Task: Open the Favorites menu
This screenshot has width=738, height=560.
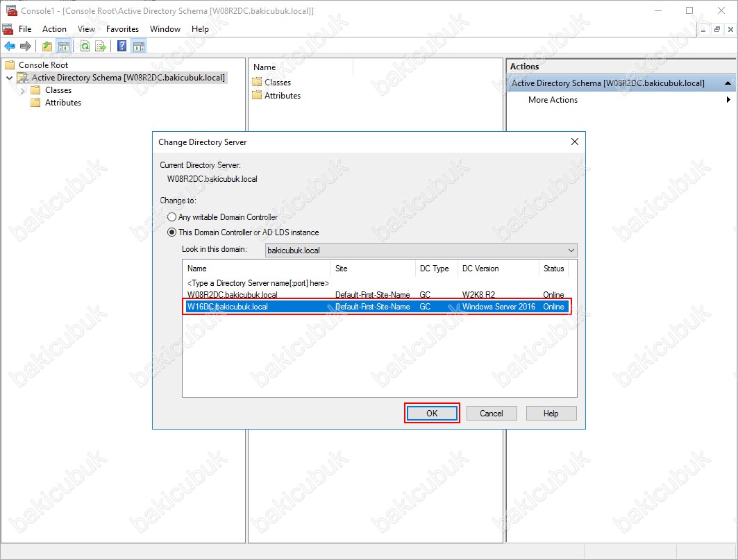Action: (122, 29)
